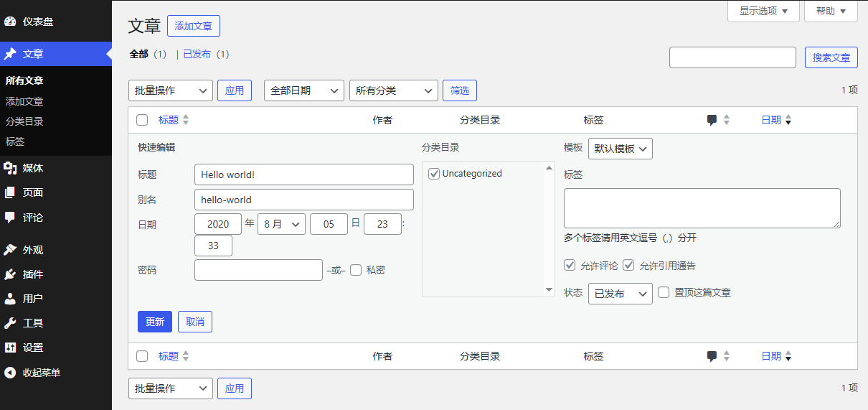Check 置顶这篇文章 (sticky post) checkbox
Viewport: 868px width, 410px height.
(x=664, y=292)
